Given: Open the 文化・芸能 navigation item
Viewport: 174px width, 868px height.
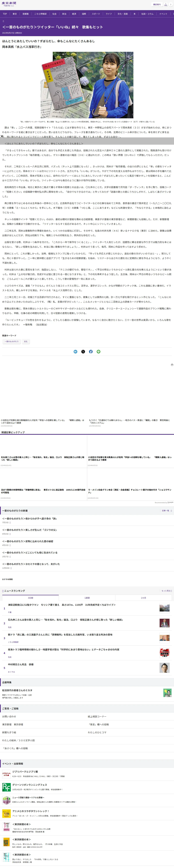Looking at the screenshot, I should pyautogui.click(x=123, y=14).
